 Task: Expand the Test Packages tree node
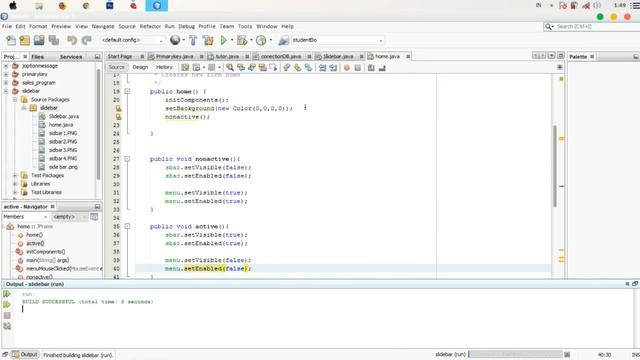coord(15,176)
